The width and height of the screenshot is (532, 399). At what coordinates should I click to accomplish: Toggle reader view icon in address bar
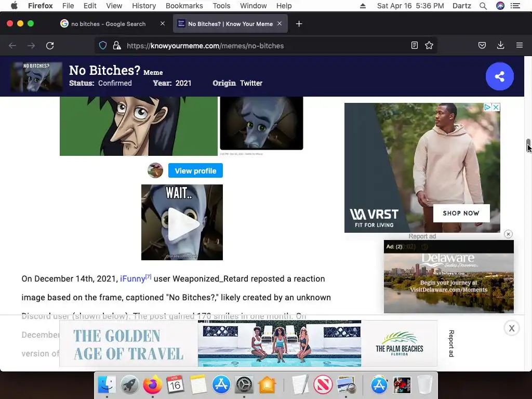coord(414,46)
